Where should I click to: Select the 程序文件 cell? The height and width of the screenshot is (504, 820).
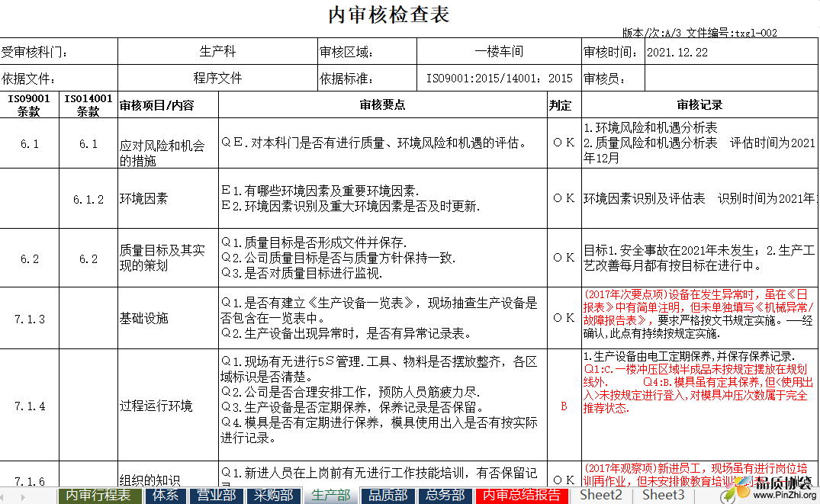click(217, 79)
